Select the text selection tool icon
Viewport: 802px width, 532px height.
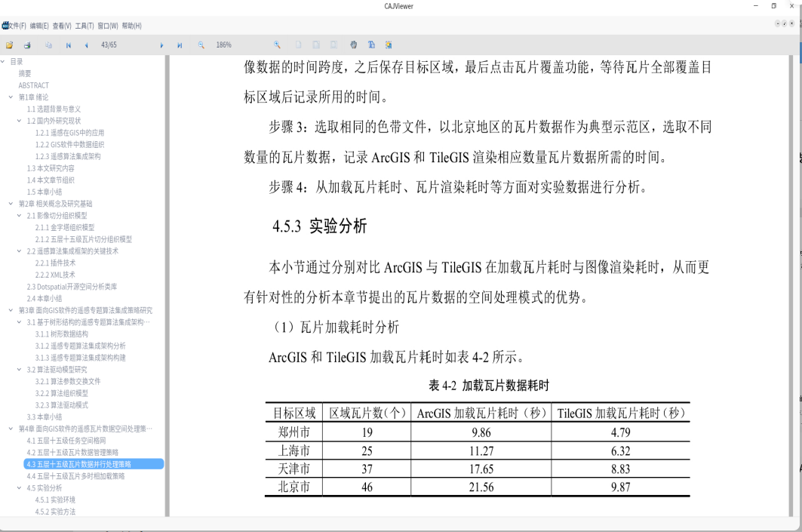pos(371,45)
